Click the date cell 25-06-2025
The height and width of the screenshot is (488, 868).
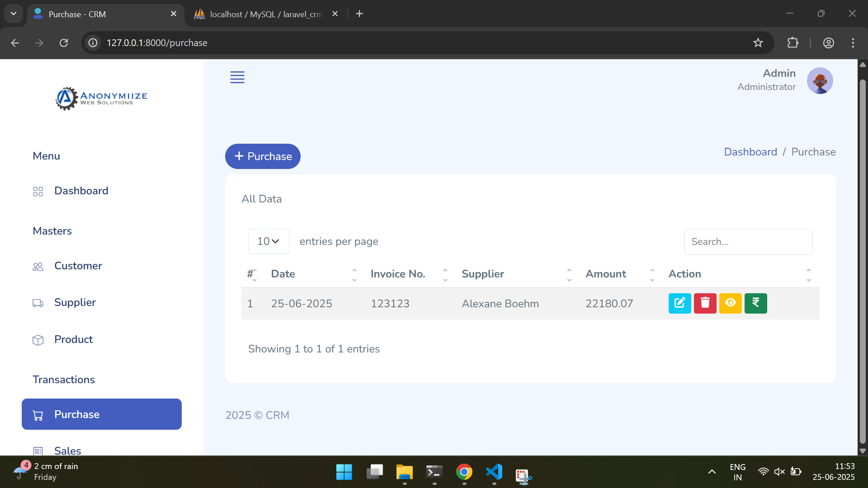302,304
